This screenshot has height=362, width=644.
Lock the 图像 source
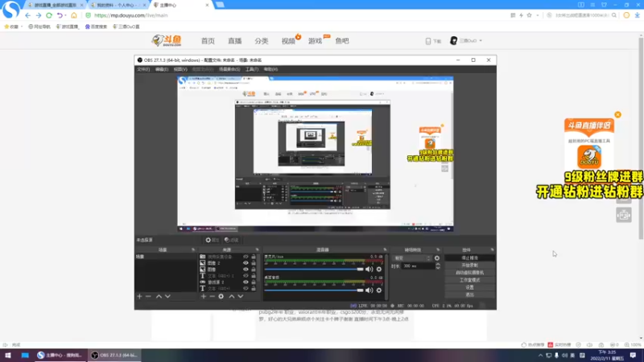tap(254, 269)
